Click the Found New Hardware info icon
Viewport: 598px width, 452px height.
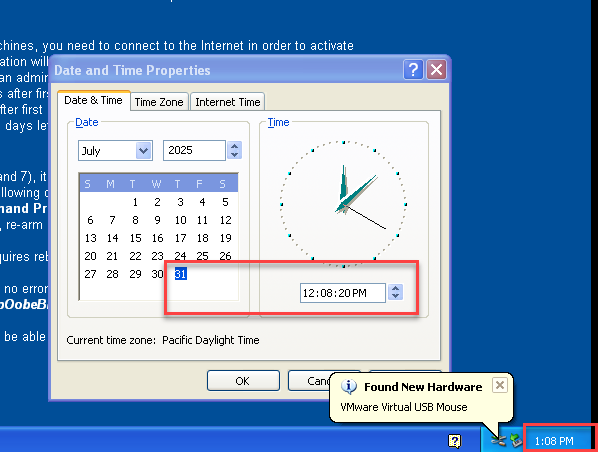coord(349,387)
